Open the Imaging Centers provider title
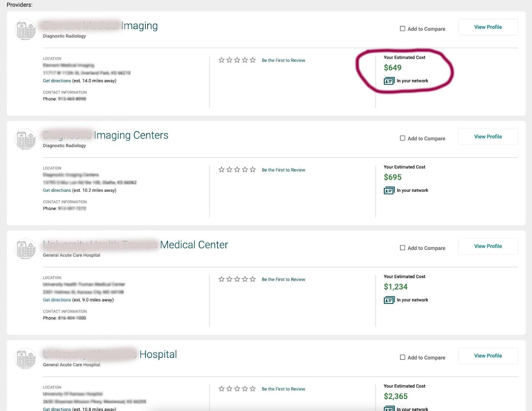 coord(131,135)
